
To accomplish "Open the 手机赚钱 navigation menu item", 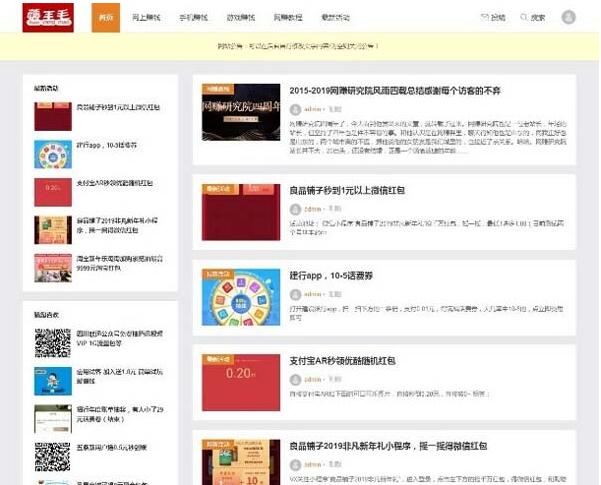I will pyautogui.click(x=193, y=17).
